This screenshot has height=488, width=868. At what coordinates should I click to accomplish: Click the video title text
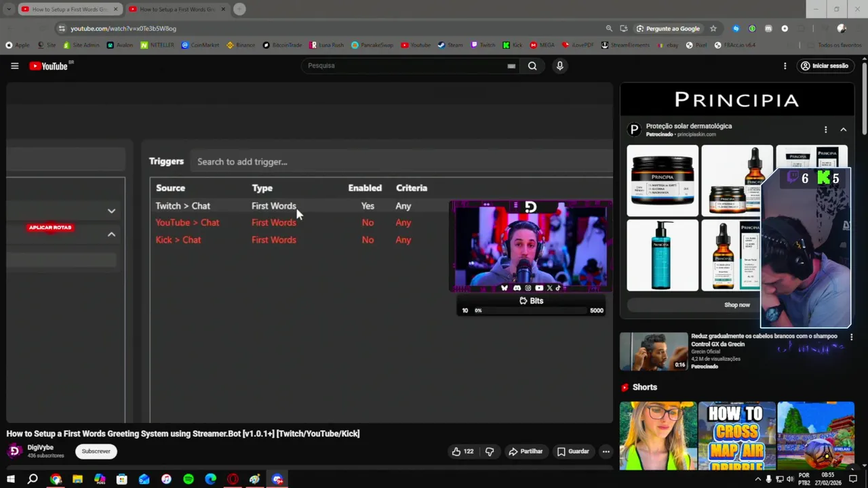183,434
